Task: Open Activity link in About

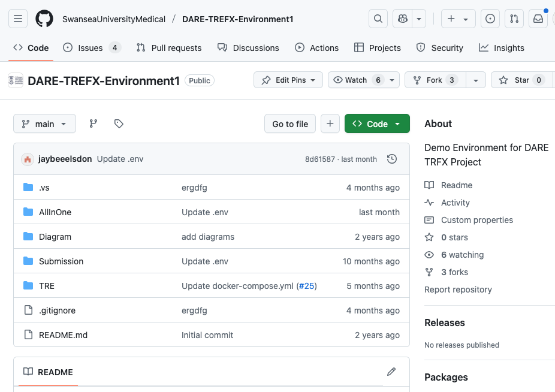Action: tap(447, 203)
